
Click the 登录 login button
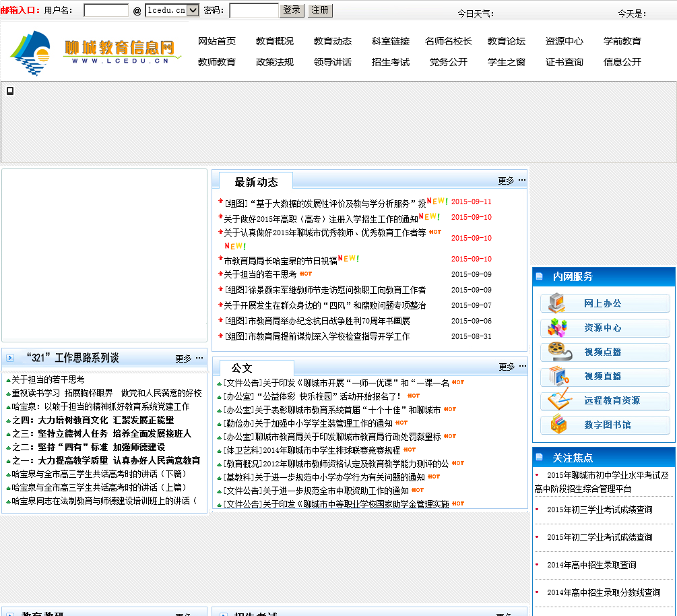pyautogui.click(x=292, y=10)
